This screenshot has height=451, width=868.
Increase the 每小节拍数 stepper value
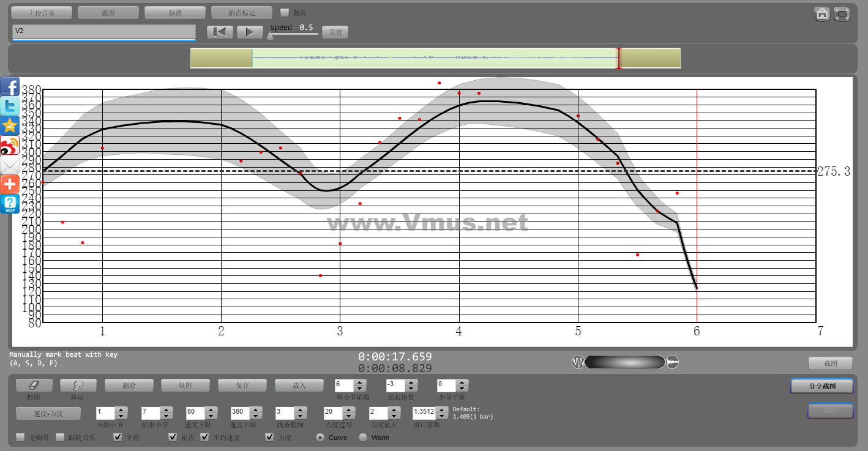(360, 382)
